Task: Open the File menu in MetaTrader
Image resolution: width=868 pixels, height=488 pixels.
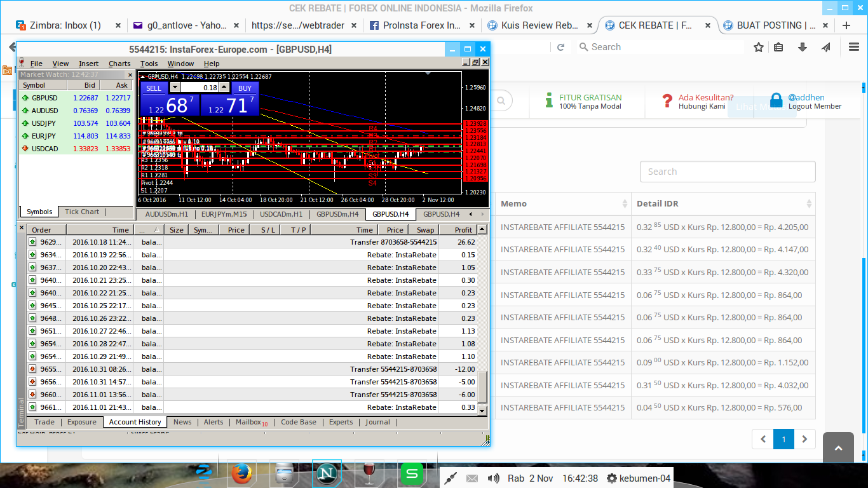Action: [36, 64]
